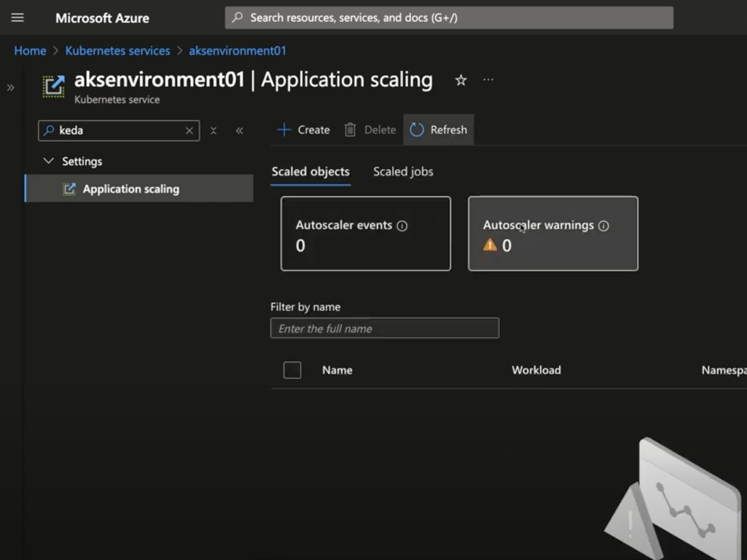Click the favorite star icon
Image resolution: width=747 pixels, height=560 pixels.
461,80
